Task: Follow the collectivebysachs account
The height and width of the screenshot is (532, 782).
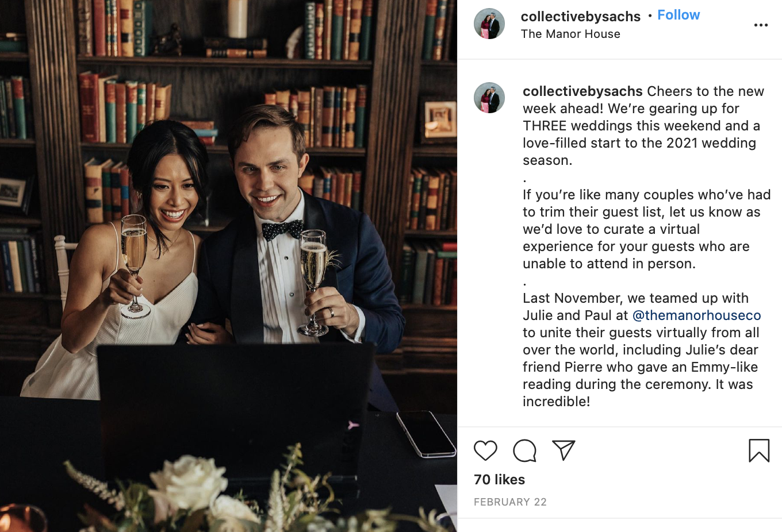Action: (678, 15)
